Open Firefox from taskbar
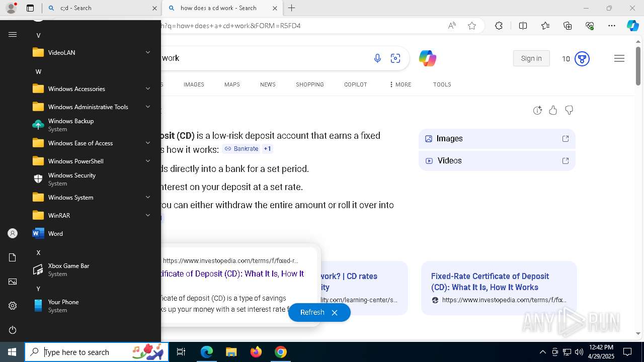The image size is (644, 362). (256, 352)
